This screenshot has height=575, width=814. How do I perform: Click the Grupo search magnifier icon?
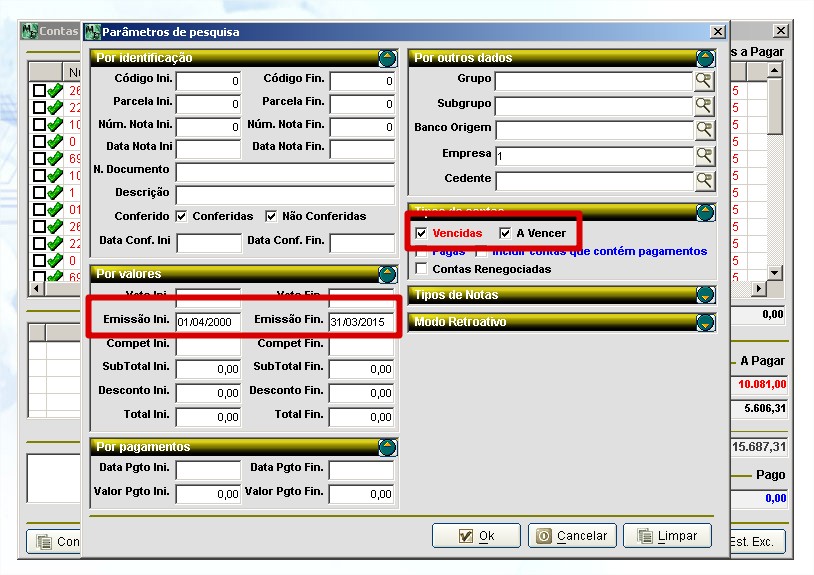[x=705, y=81]
